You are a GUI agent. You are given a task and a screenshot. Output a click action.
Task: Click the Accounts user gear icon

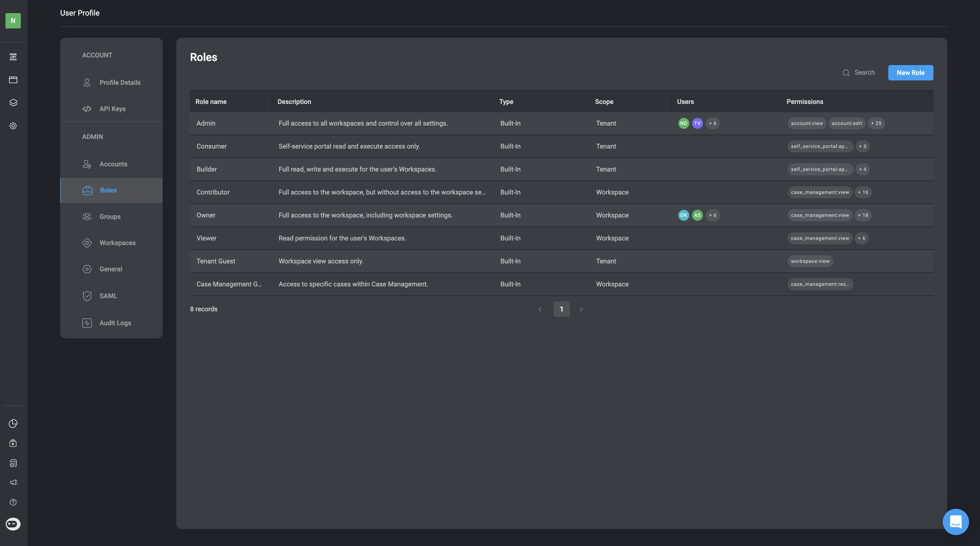87,164
